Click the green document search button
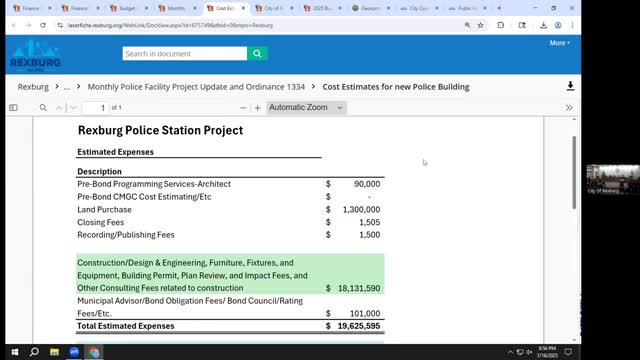 (257, 53)
